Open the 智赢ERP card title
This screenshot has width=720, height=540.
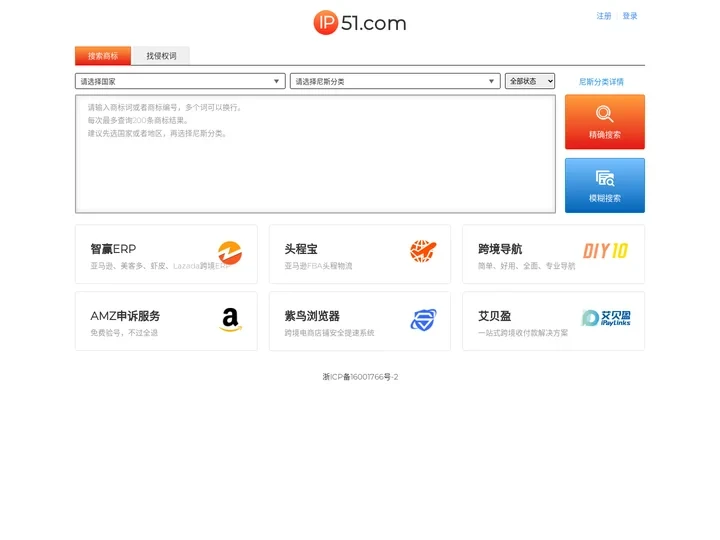pyautogui.click(x=113, y=249)
